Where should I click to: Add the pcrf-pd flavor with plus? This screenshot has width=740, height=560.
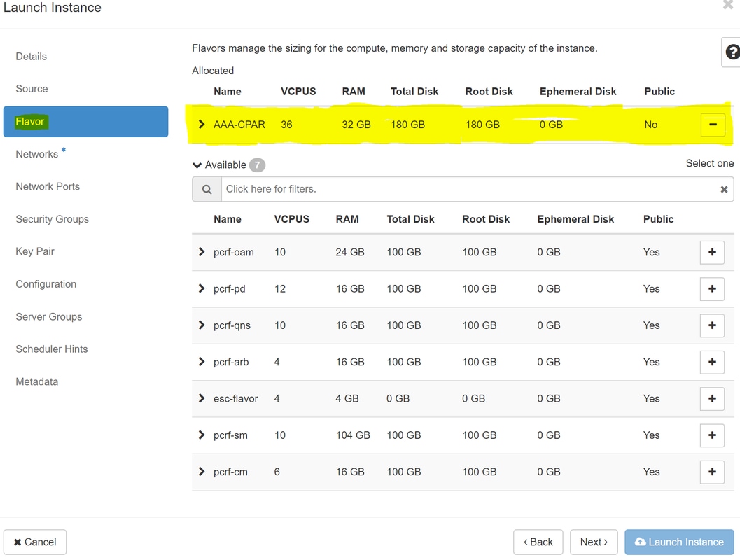coord(712,288)
